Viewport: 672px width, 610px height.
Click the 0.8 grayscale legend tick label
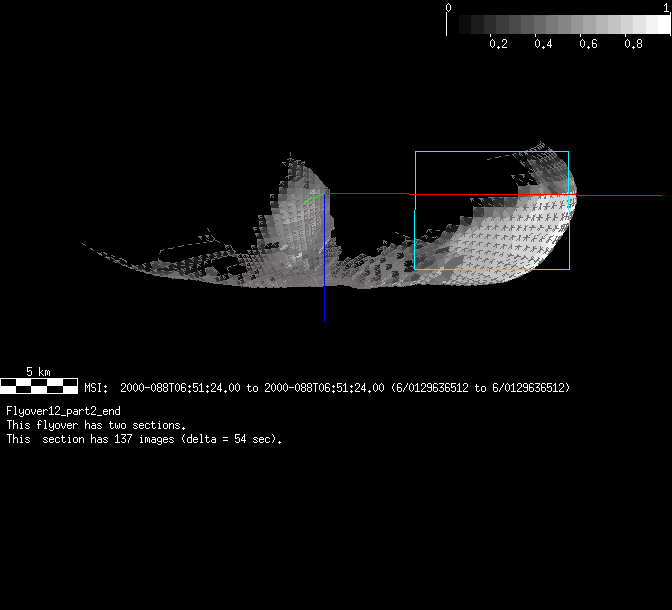(633, 44)
